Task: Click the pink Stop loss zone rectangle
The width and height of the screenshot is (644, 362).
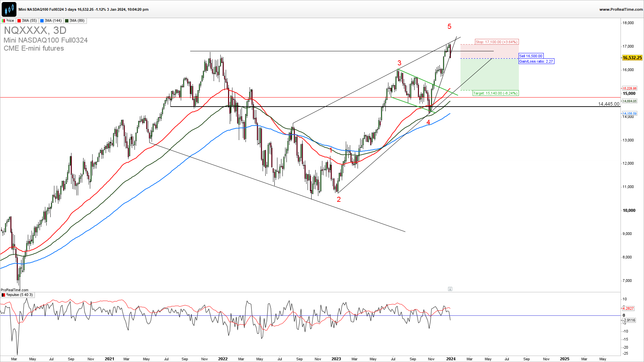Action: coord(489,51)
